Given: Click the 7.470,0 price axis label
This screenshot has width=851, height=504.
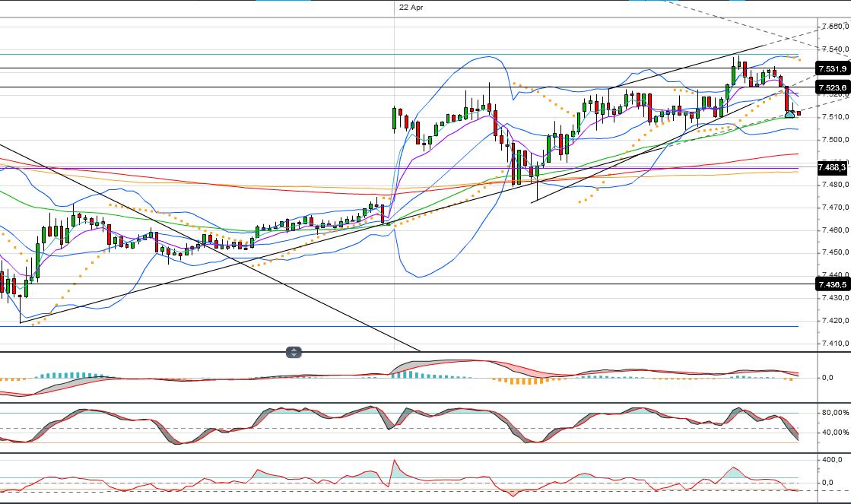Looking at the screenshot, I should pyautogui.click(x=835, y=208).
